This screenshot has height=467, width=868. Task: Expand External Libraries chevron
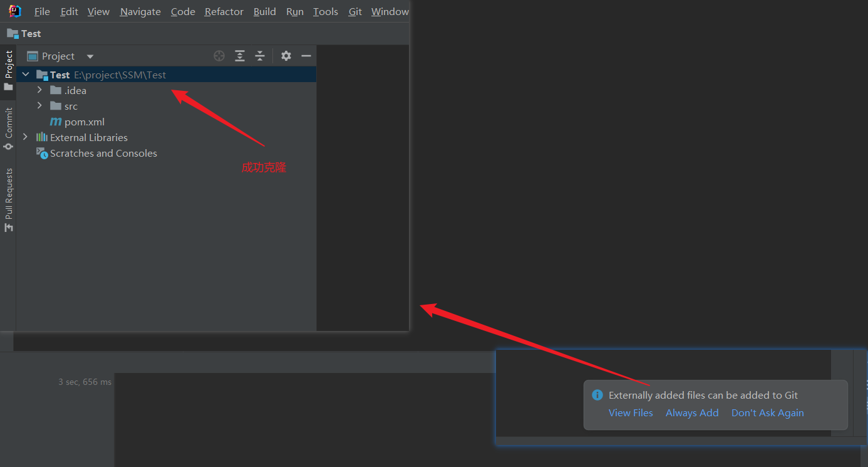(26, 137)
